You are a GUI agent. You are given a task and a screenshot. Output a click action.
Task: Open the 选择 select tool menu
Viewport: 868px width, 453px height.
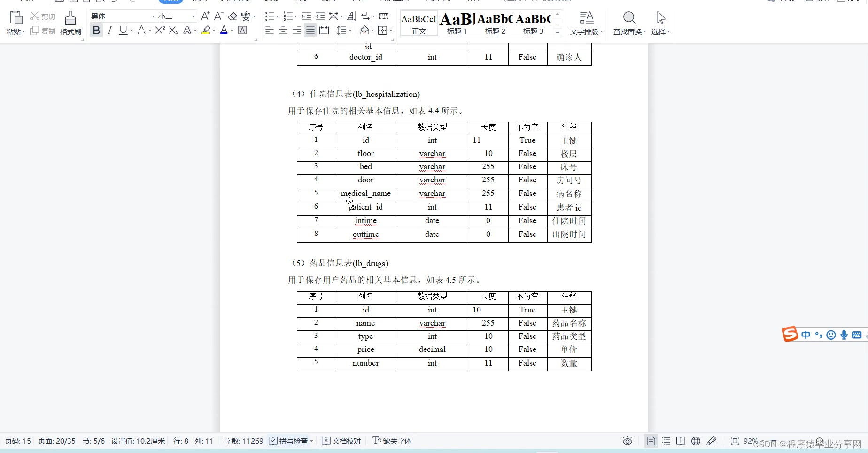click(x=660, y=23)
